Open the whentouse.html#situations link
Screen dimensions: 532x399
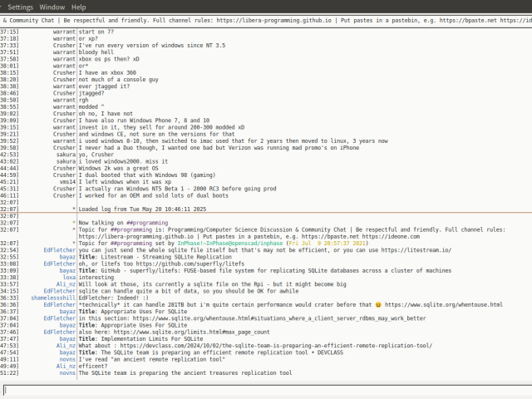279,318
